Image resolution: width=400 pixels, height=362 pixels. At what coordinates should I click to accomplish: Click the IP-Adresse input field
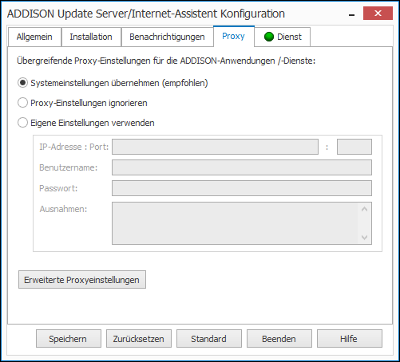[215, 147]
